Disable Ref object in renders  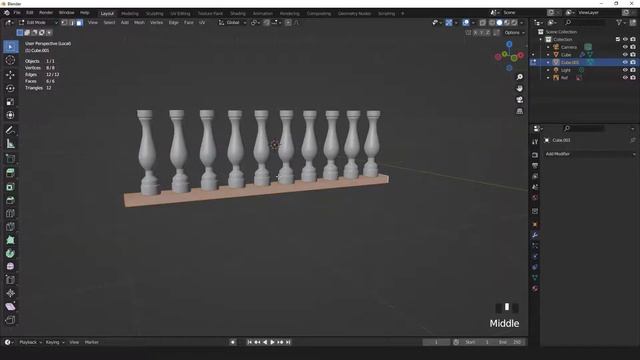tap(633, 78)
